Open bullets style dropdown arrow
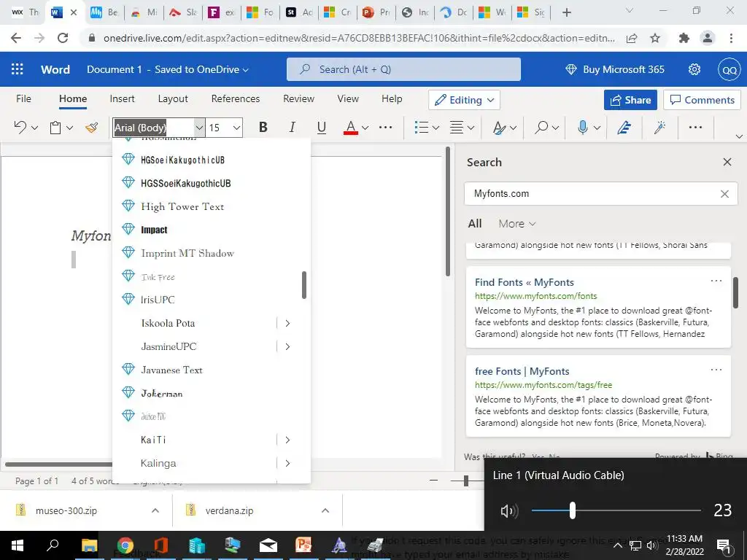Screen dimensions: 747x560 coord(436,128)
